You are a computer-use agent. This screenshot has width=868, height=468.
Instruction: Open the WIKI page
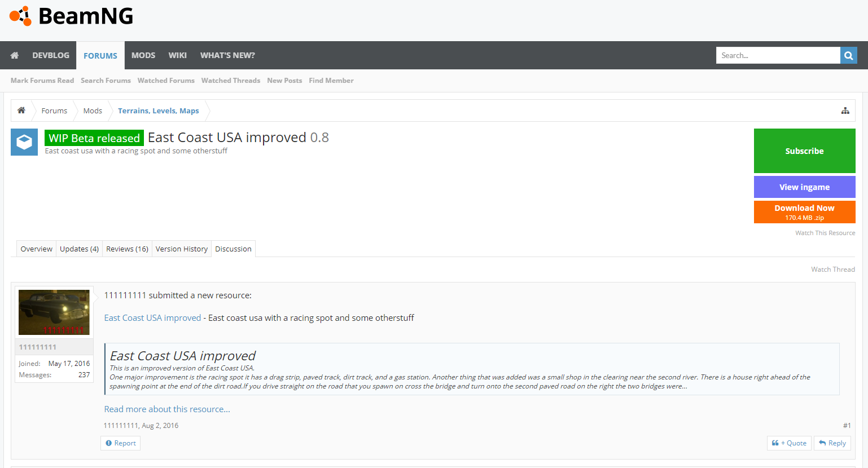tap(177, 55)
